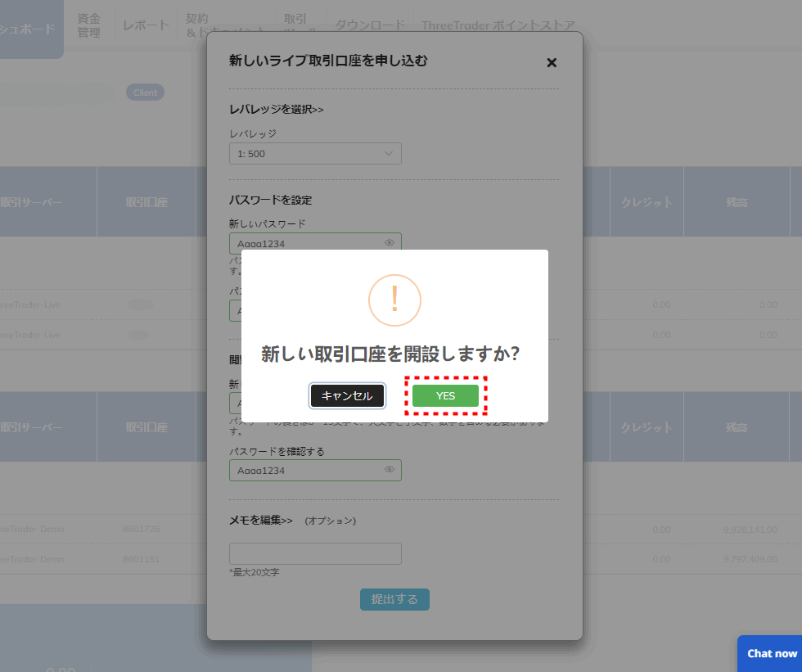Open the レバレッジ 1:500 dropdown
This screenshot has height=672, width=802.
[x=315, y=153]
